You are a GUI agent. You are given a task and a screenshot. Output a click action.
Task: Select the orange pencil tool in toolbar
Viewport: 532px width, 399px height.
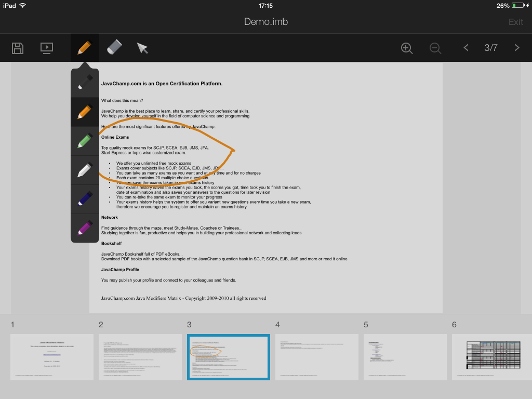coord(85,47)
